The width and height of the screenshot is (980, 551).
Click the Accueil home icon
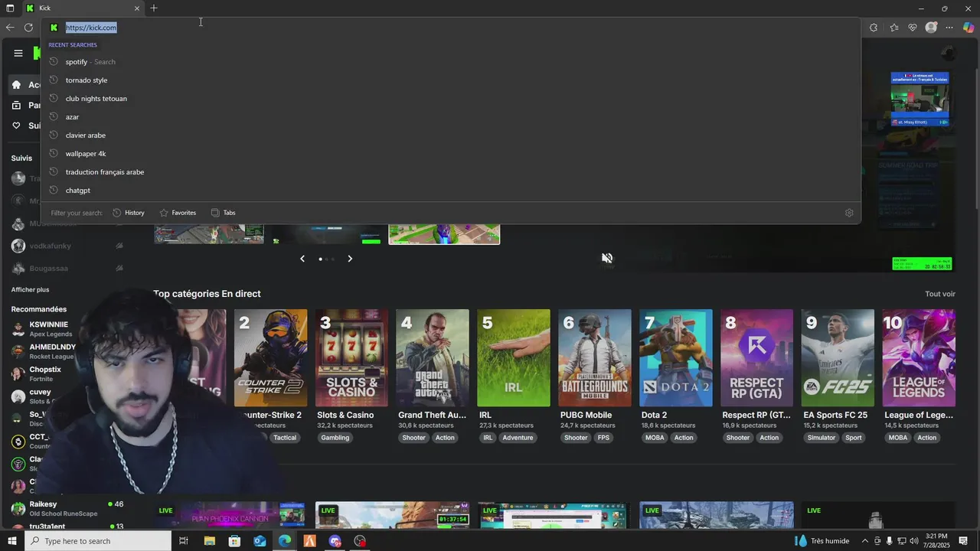coord(16,85)
